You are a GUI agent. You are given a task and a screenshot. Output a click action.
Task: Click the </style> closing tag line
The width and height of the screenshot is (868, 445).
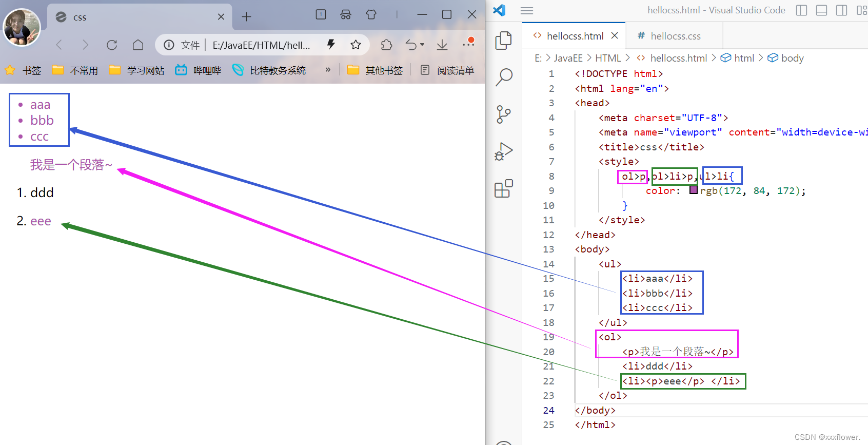pos(622,220)
